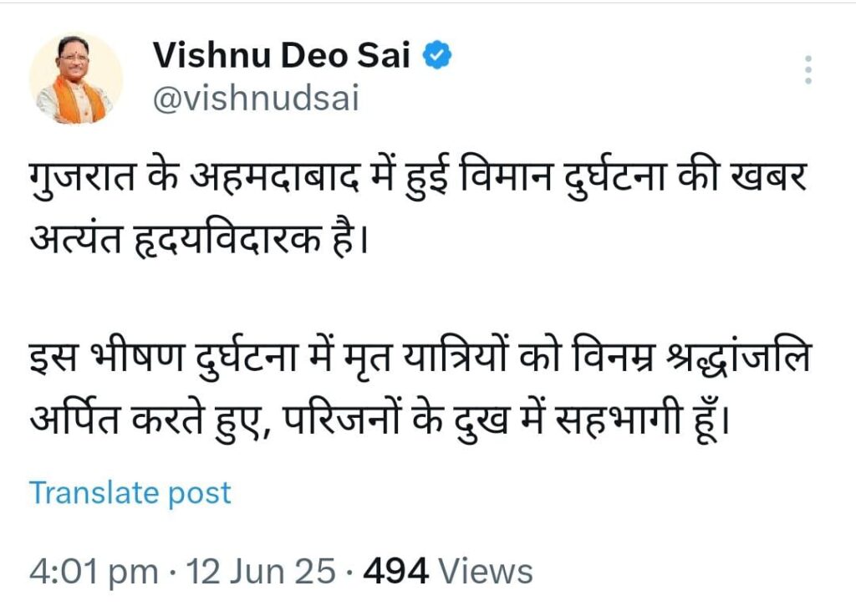
Task: Click the 494 view count number
Action: pos(396,573)
